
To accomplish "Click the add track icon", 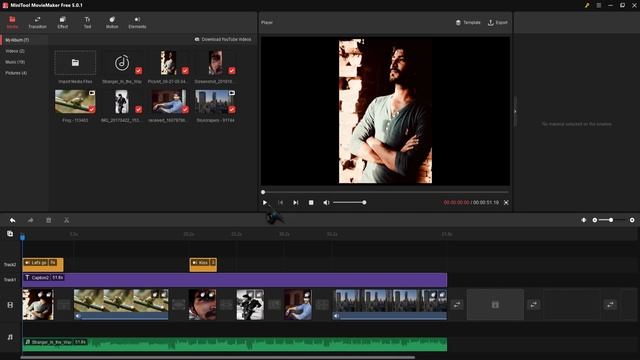I will point(10,234).
